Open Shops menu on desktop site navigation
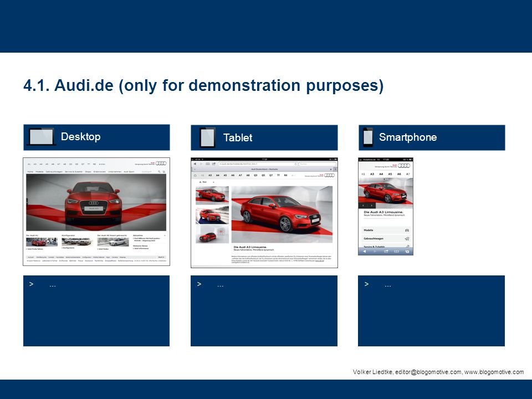The height and width of the screenshot is (399, 532). [88, 172]
